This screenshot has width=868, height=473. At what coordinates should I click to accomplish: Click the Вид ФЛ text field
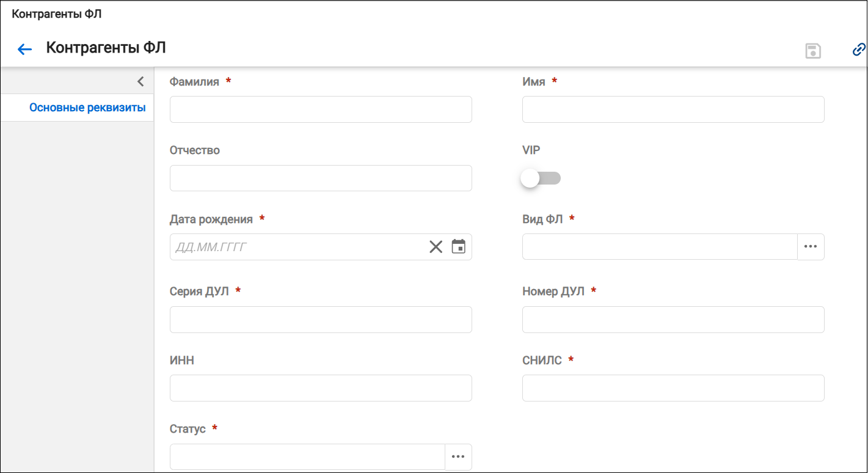(660, 246)
